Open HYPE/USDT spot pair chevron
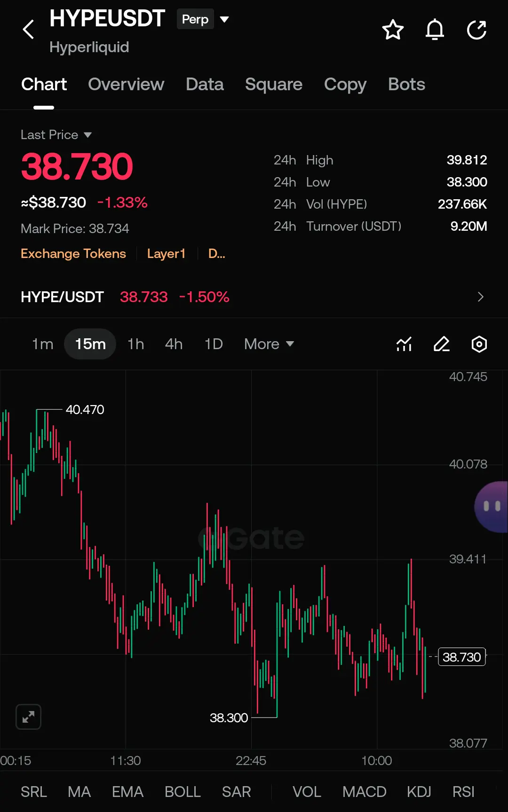This screenshot has width=508, height=812. [x=480, y=297]
